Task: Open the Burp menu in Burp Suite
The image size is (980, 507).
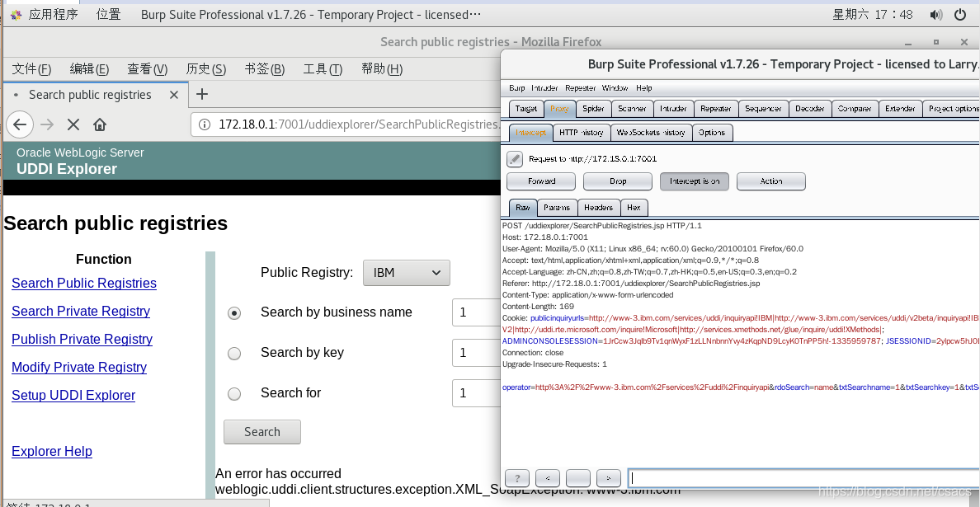Action: coord(517,88)
